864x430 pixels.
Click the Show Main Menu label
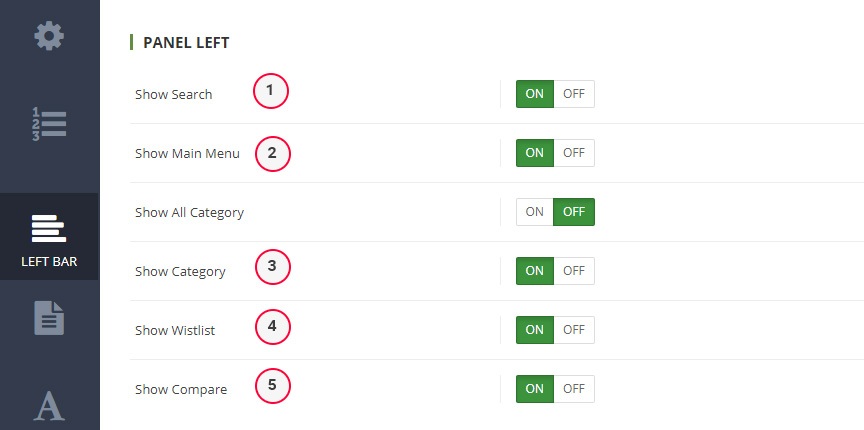click(x=187, y=154)
